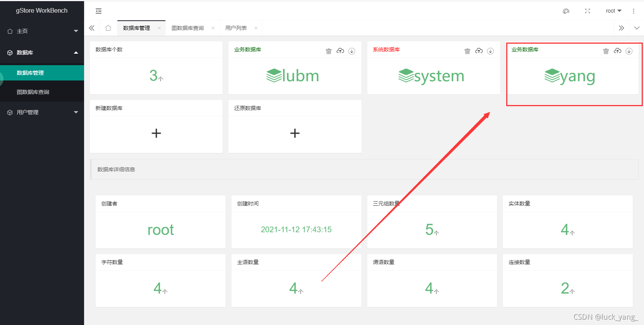
Task: Click the double right arrow tab scroller
Action: coord(621,28)
